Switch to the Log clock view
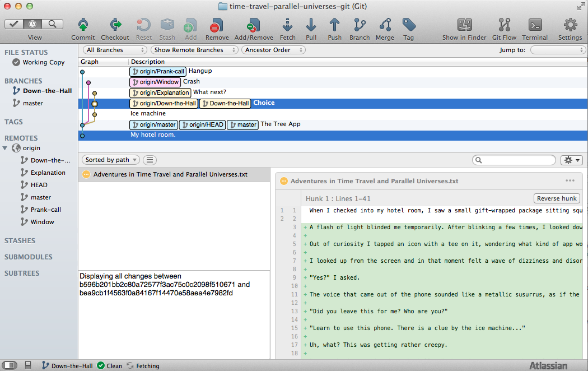The width and height of the screenshot is (588, 371). (32, 24)
